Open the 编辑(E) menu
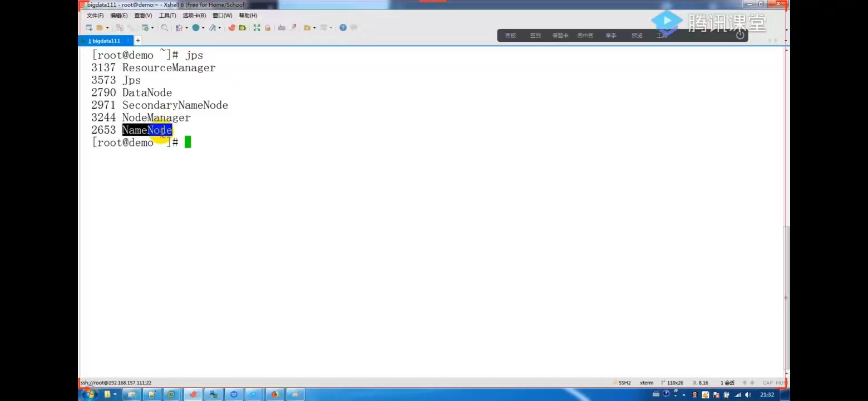868x401 pixels. [x=119, y=16]
